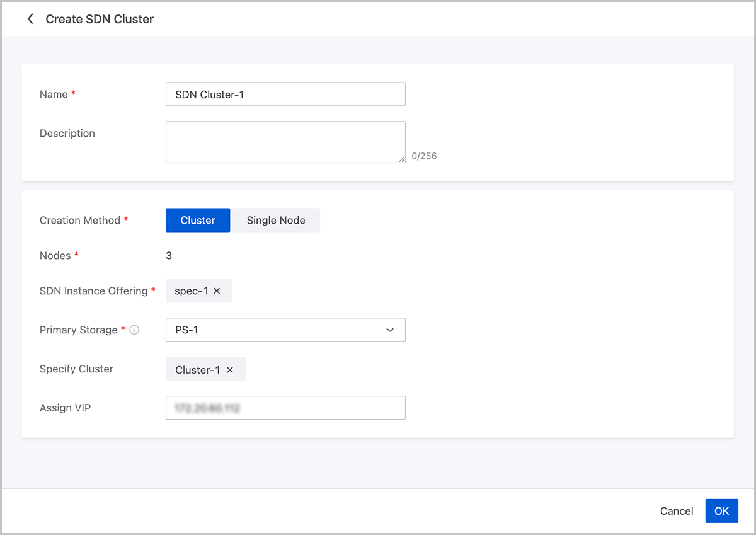Open the Primary Storage dropdown
Image resolution: width=756 pixels, height=535 pixels.
(285, 330)
